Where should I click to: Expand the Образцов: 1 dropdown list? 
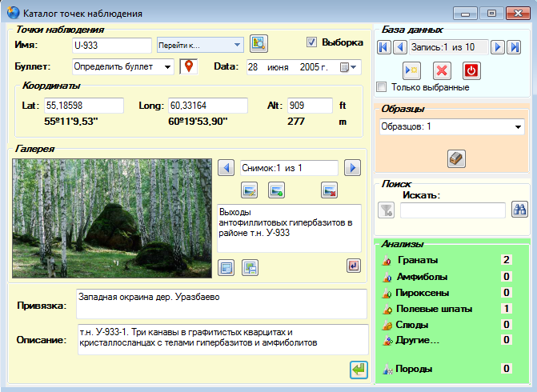tap(451, 126)
